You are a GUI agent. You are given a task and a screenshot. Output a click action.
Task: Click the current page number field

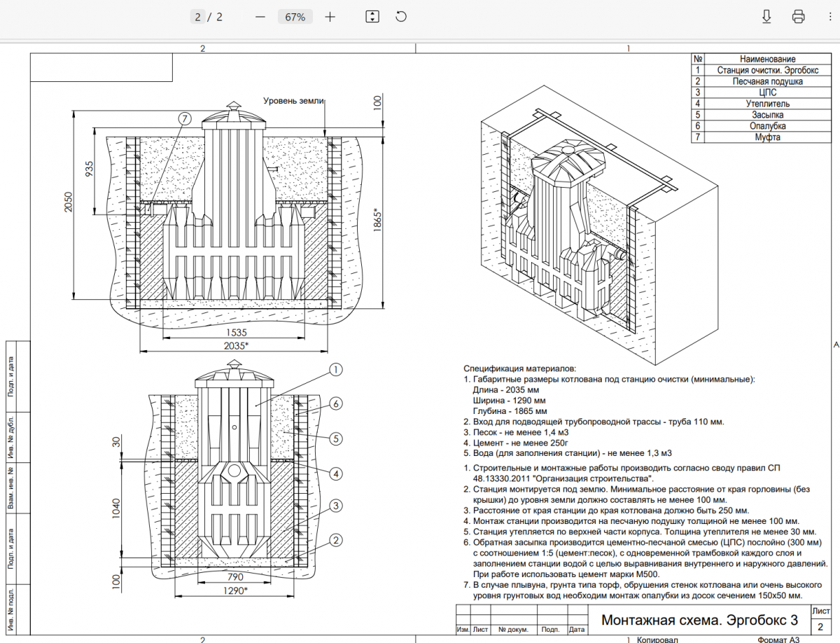tap(198, 17)
